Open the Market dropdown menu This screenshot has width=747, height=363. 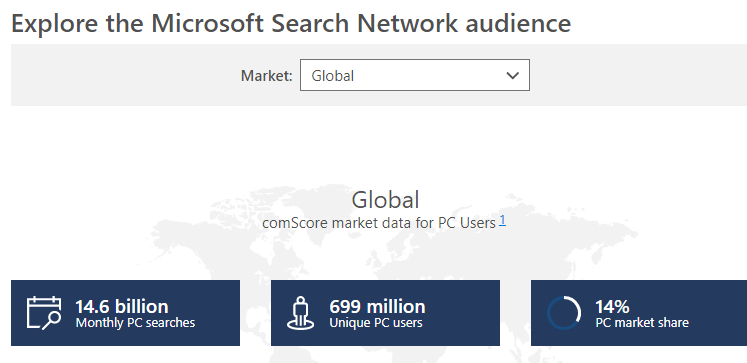(x=414, y=75)
